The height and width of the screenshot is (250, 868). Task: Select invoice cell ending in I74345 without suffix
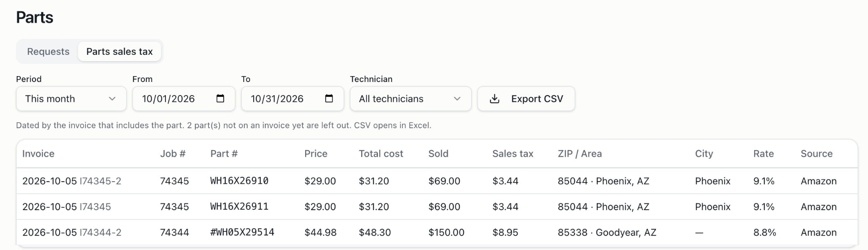(x=66, y=207)
